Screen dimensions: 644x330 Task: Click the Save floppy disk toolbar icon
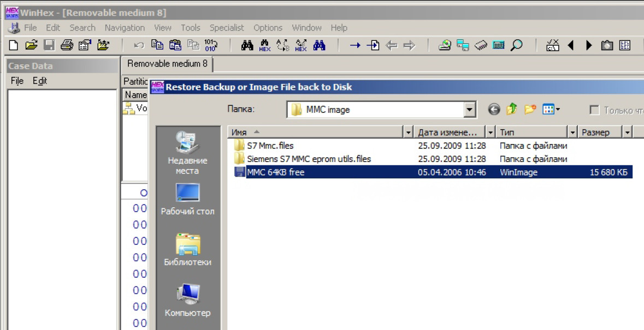49,45
